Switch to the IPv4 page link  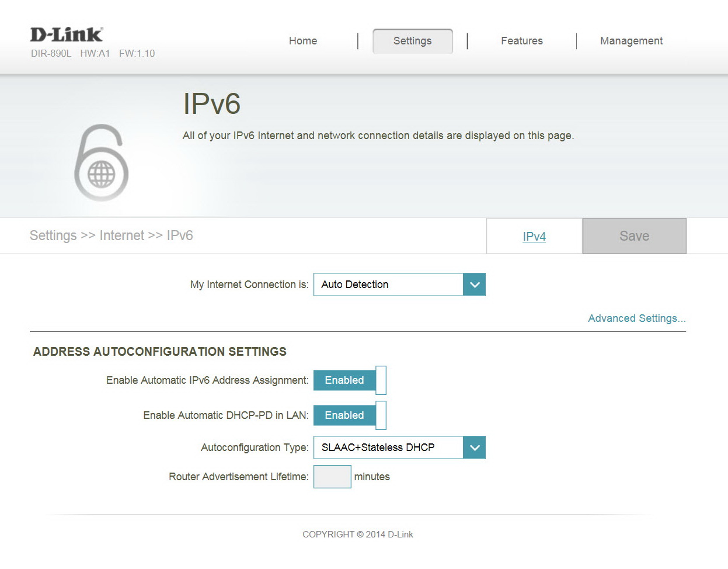534,237
